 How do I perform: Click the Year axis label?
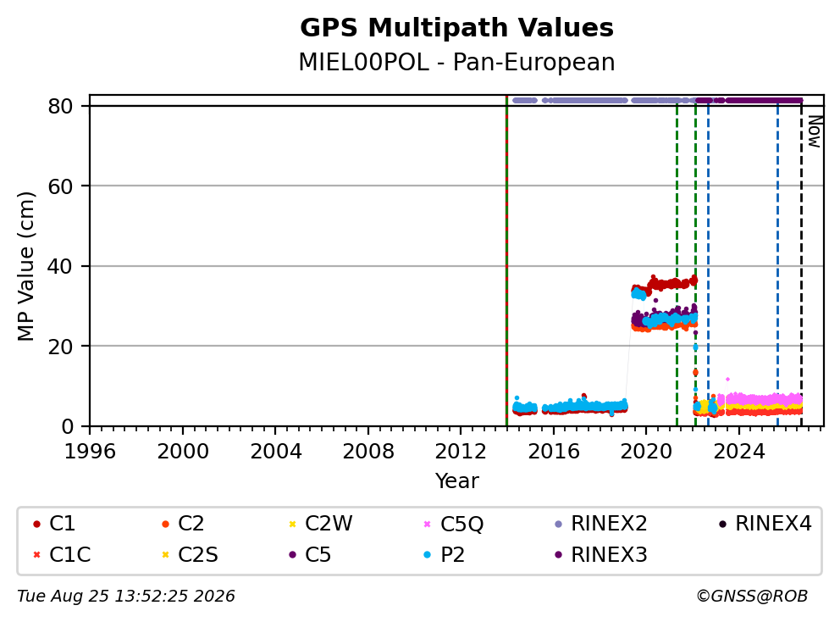(x=456, y=481)
